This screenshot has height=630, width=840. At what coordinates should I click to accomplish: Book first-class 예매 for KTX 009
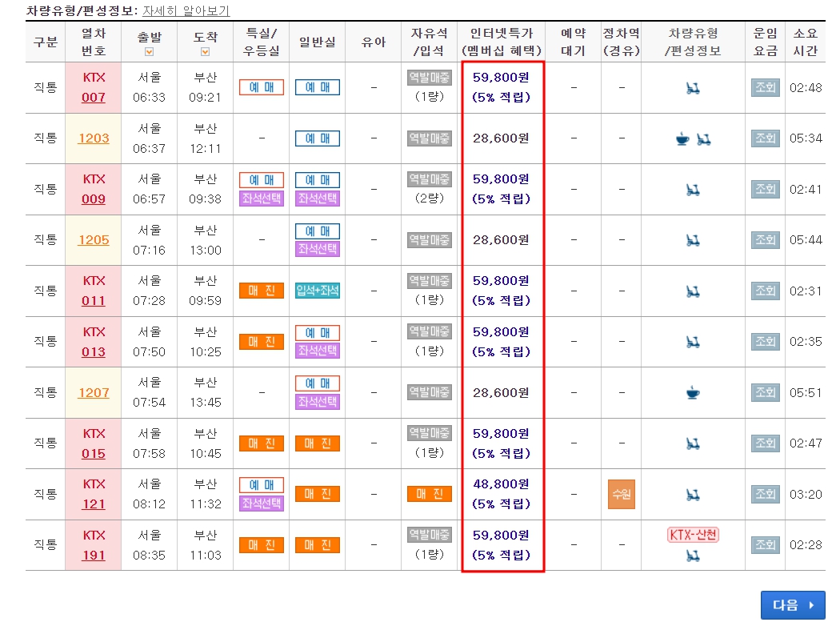click(262, 180)
